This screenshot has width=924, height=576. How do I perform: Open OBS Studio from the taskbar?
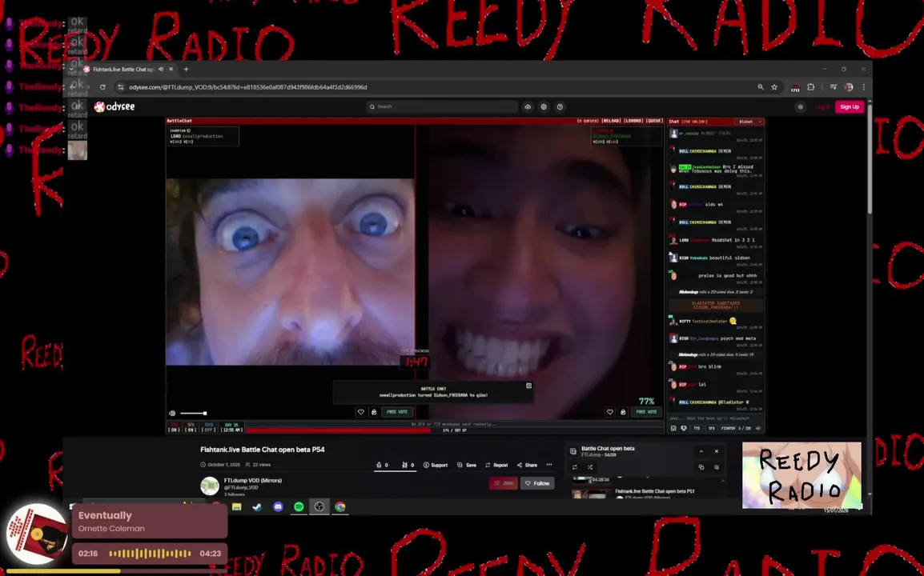pyautogui.click(x=319, y=506)
